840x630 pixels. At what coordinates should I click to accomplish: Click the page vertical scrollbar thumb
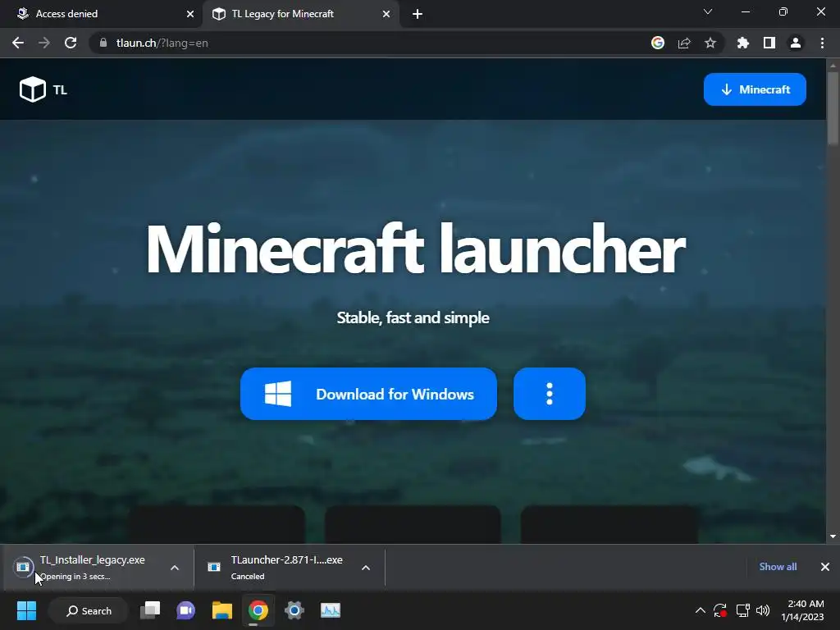833,107
